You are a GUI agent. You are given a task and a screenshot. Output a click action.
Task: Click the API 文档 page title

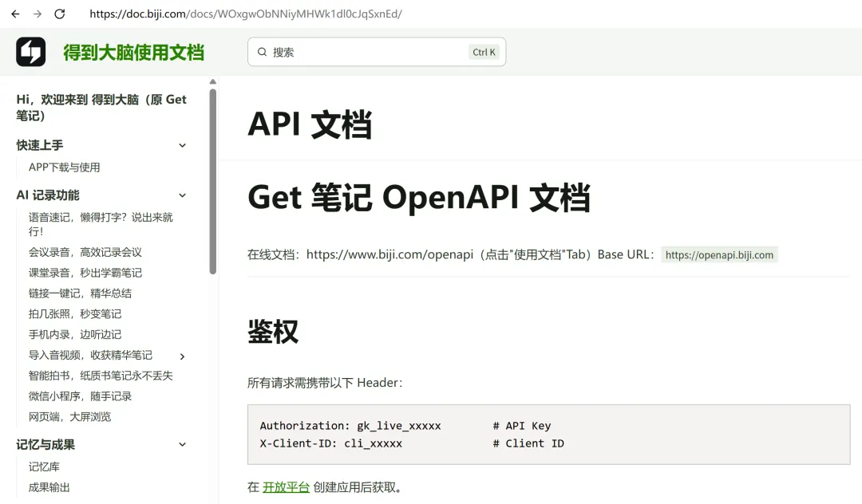(x=310, y=124)
